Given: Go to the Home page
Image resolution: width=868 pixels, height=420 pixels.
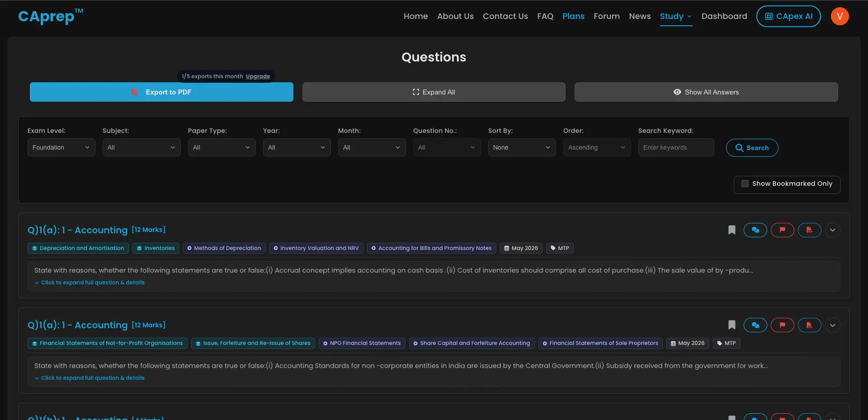Looking at the screenshot, I should [x=416, y=16].
